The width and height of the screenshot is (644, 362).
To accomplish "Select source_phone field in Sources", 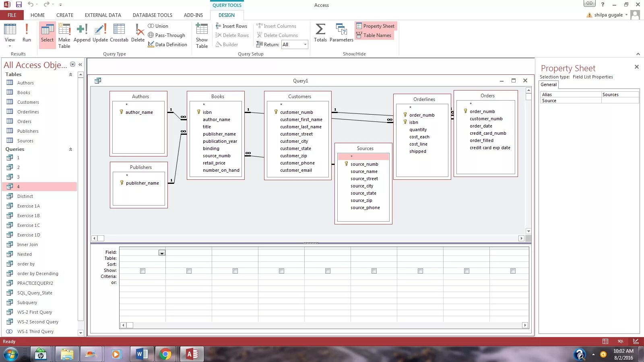I will tap(365, 208).
